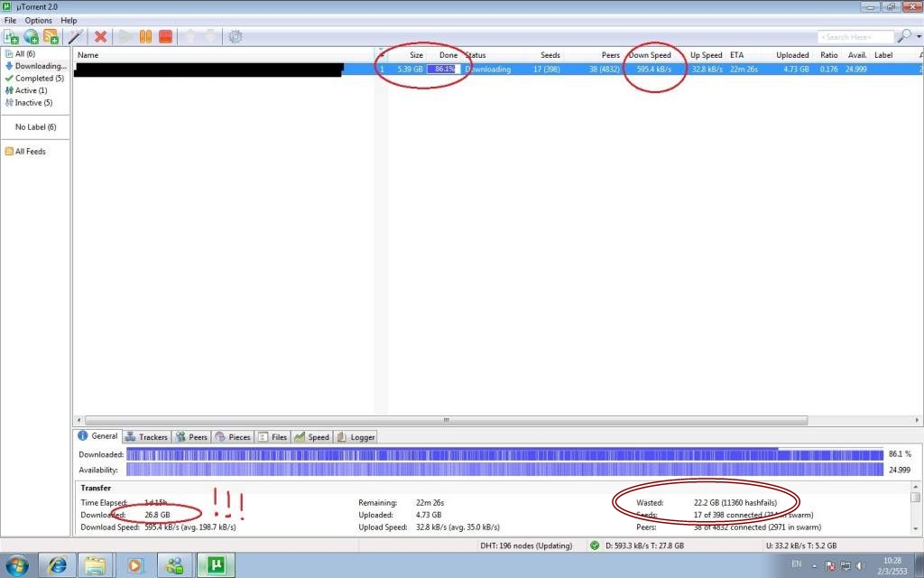
Task: Click the Availability pieces bar
Action: tap(505, 470)
